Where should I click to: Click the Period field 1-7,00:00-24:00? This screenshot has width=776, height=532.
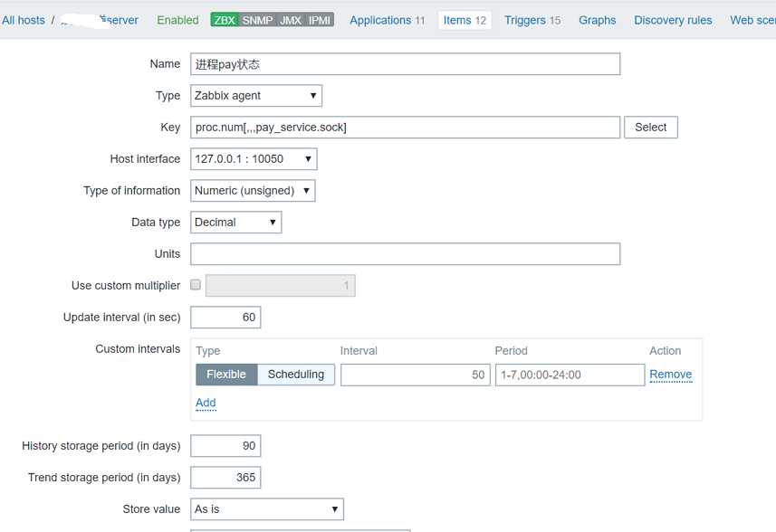pos(570,375)
